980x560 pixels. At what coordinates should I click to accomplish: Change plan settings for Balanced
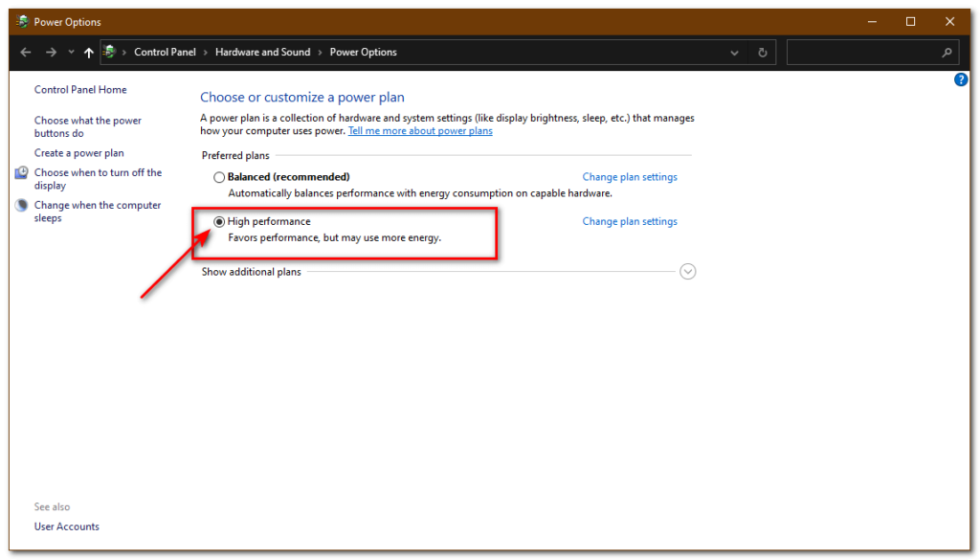tap(630, 177)
